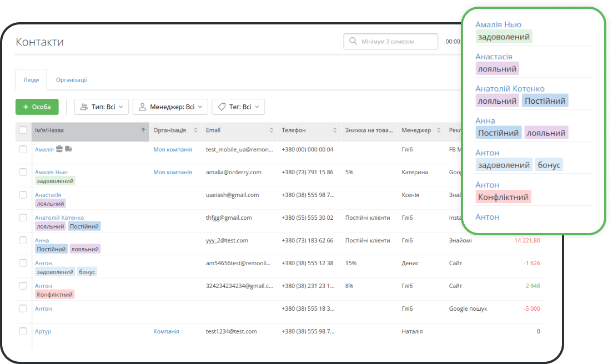The height and width of the screenshot is (364, 613).
Task: Click the truck supplier icon beside Амалія
Action: click(x=68, y=149)
